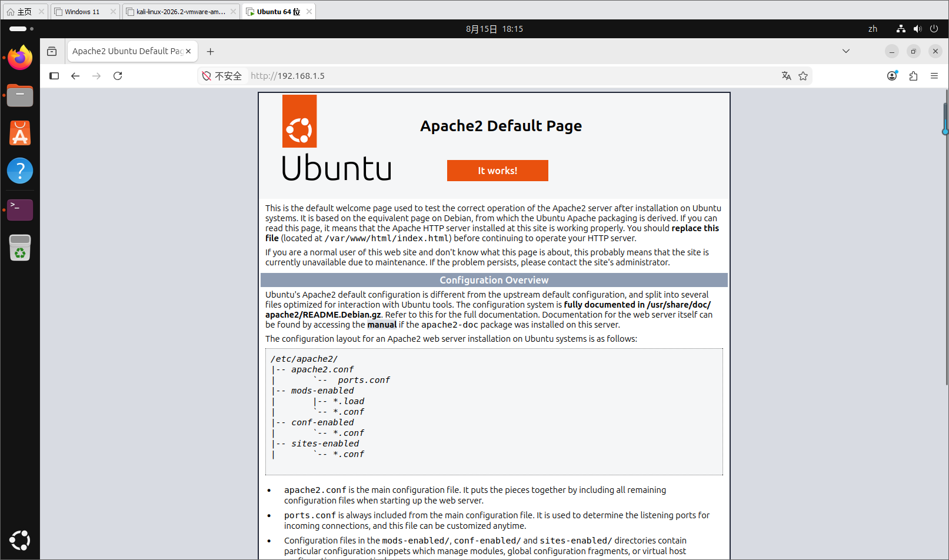This screenshot has height=560, width=949.
Task: Open the clock and calendar menu
Action: (494, 29)
